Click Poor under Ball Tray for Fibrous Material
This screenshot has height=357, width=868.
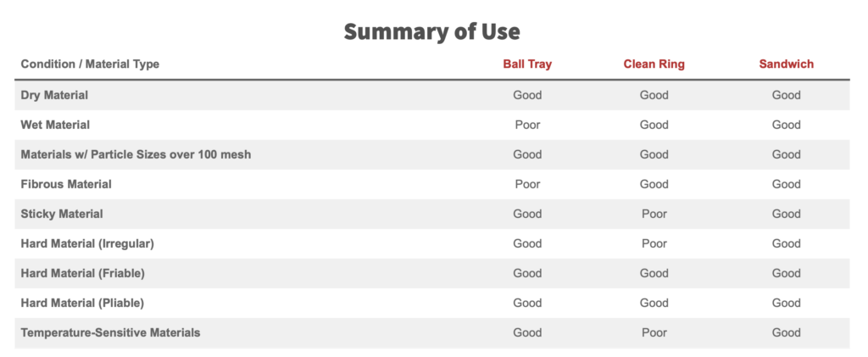(527, 184)
